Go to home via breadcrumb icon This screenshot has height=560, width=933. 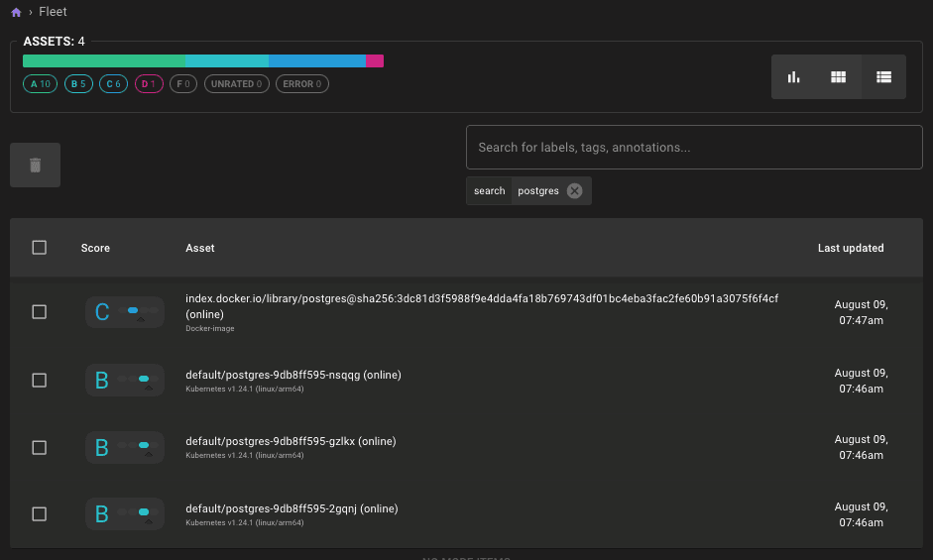point(16,12)
